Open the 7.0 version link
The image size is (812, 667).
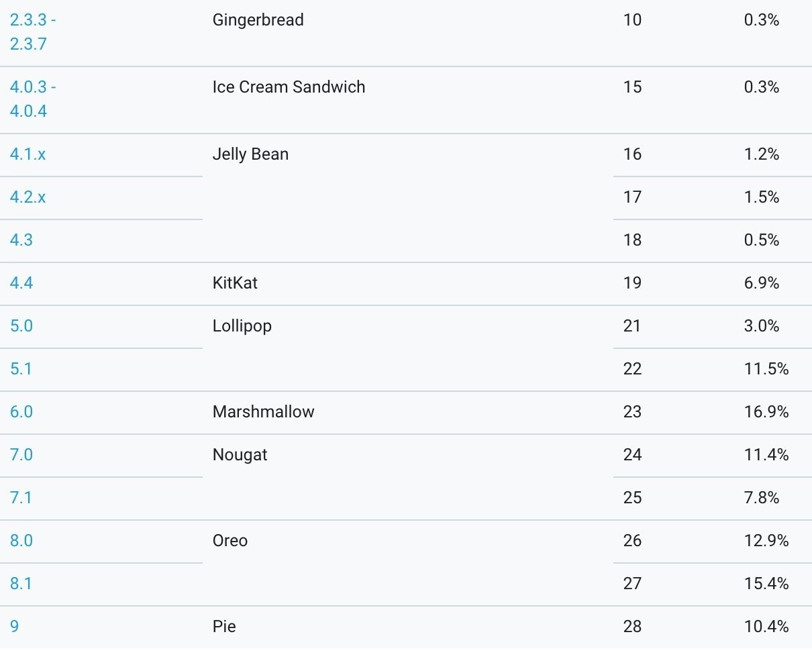(x=21, y=455)
